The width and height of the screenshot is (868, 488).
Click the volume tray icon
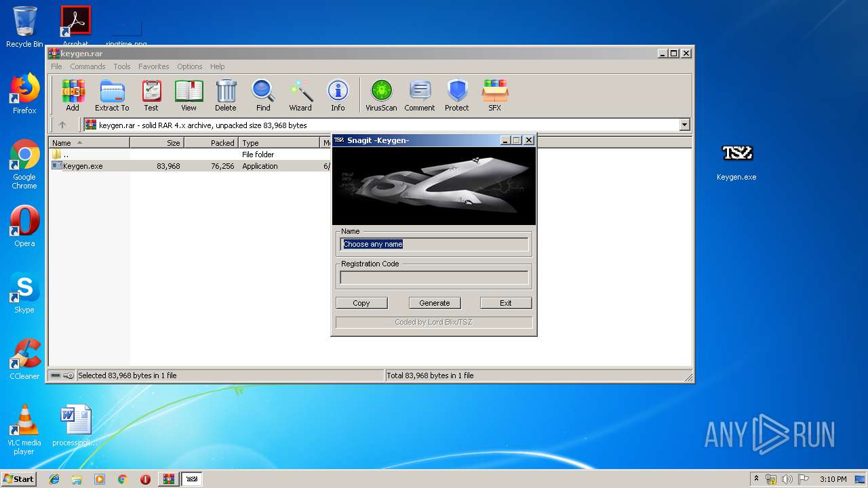[787, 479]
